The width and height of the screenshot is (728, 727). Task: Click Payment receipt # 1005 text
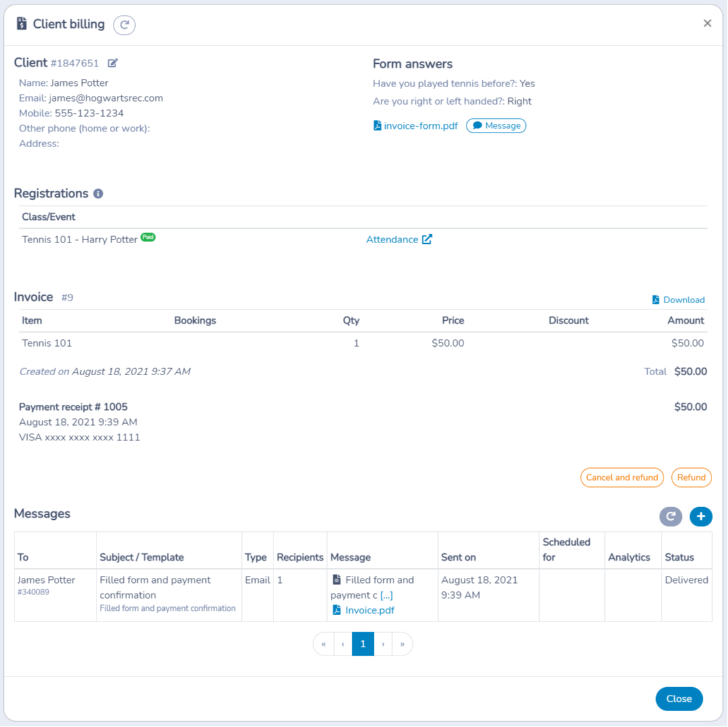(x=73, y=407)
